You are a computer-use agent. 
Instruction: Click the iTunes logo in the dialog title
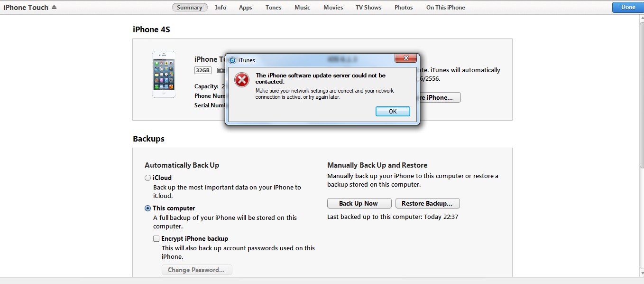click(x=232, y=60)
